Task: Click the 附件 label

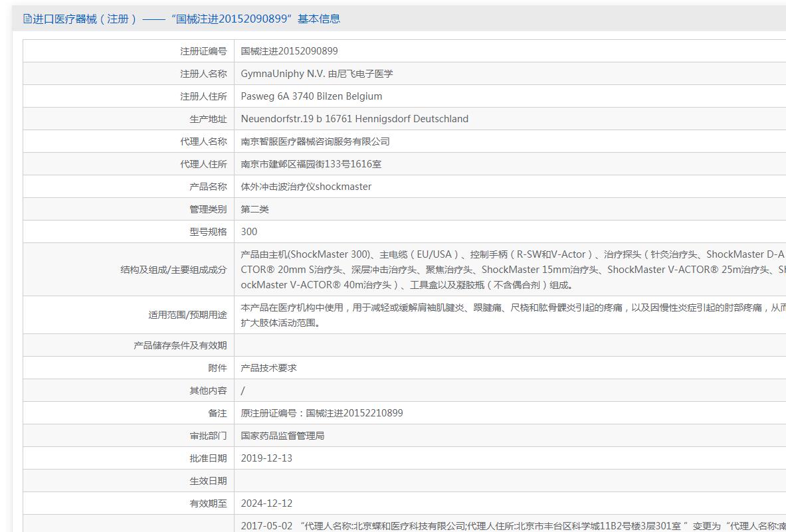Action: pyautogui.click(x=217, y=368)
